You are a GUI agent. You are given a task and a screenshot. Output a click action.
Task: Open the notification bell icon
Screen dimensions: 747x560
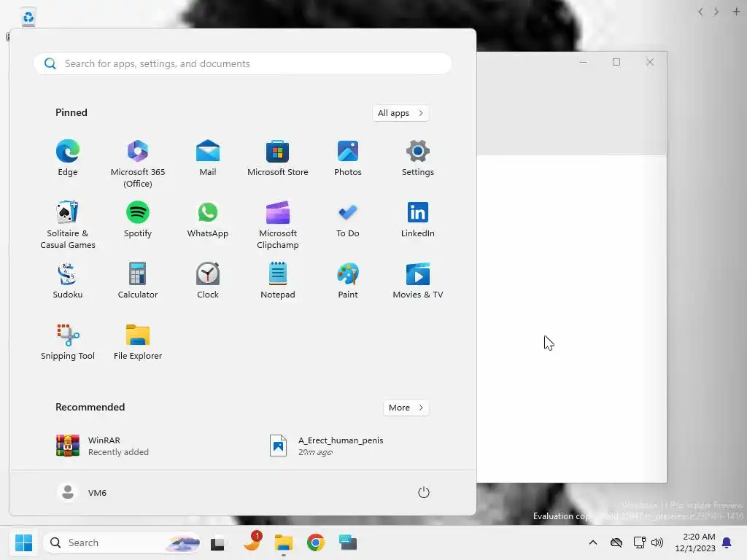pos(727,542)
